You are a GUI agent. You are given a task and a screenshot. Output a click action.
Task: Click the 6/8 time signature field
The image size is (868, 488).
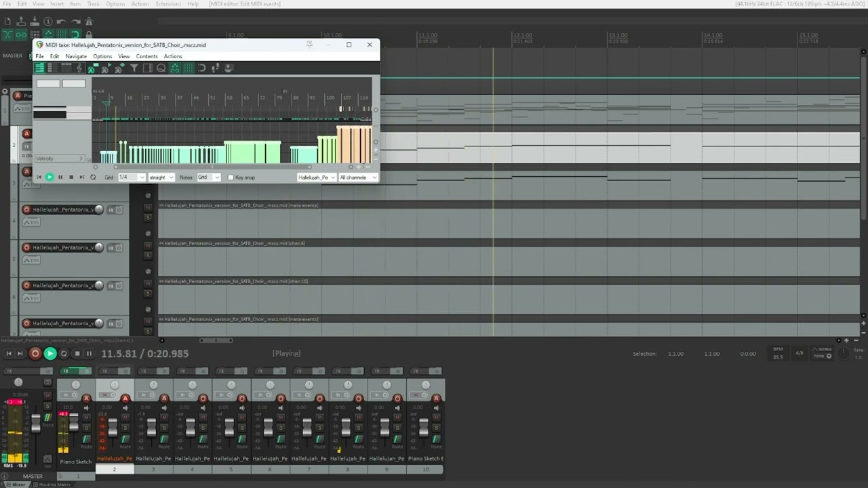coord(799,353)
